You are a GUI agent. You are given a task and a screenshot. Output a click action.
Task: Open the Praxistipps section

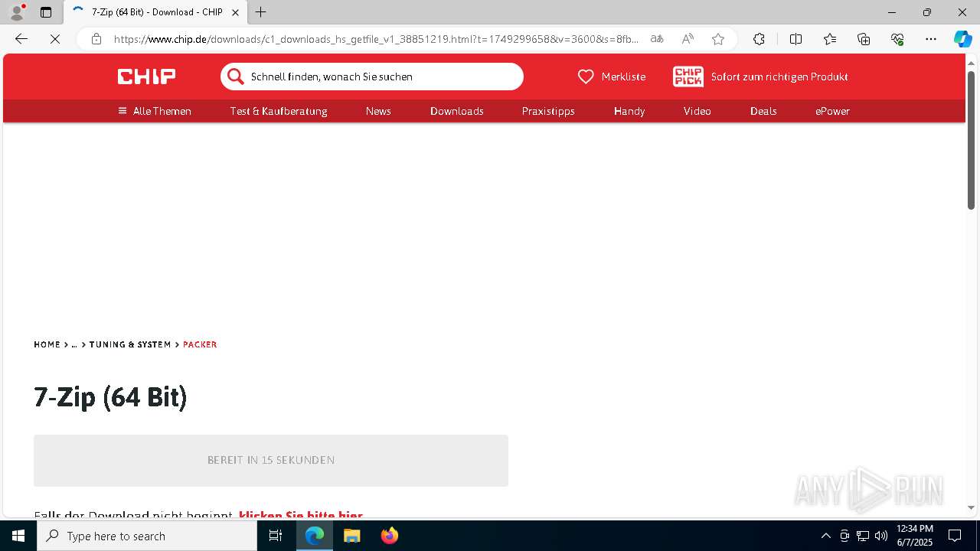pos(548,111)
